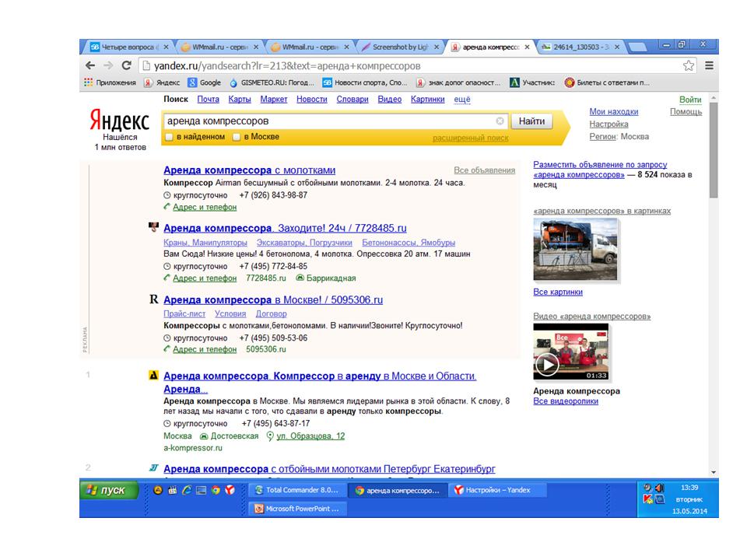The width and height of the screenshot is (747, 560).
Task: Open the Картинки service link
Action: pos(427,99)
